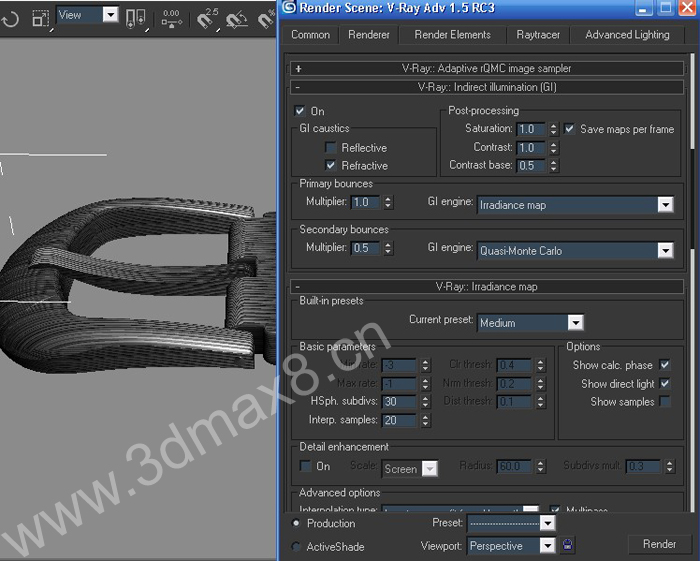Select the Scale tool icon
Image resolution: width=700 pixels, height=561 pixels.
click(x=41, y=18)
